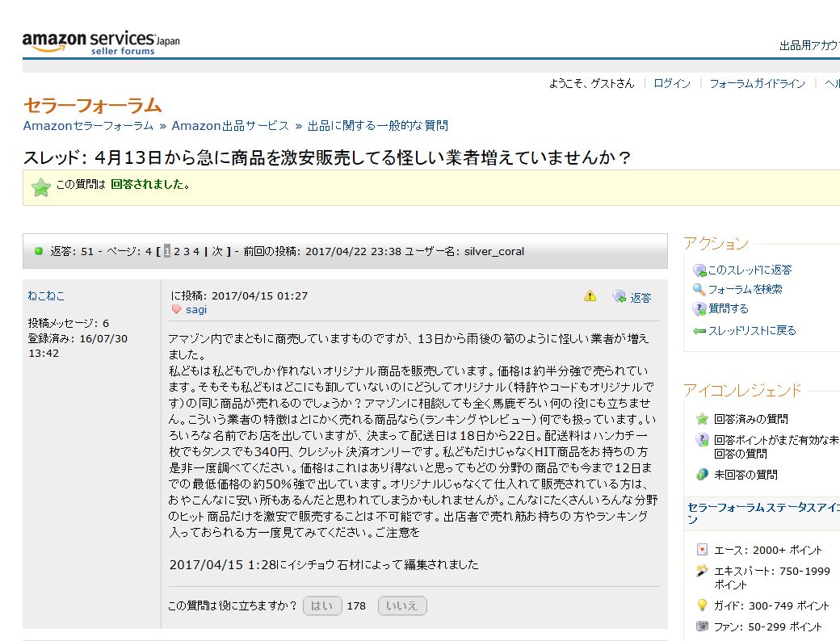Image resolution: width=840 pixels, height=641 pixels.
Task: Vote はい on helpful question
Action: 322,605
